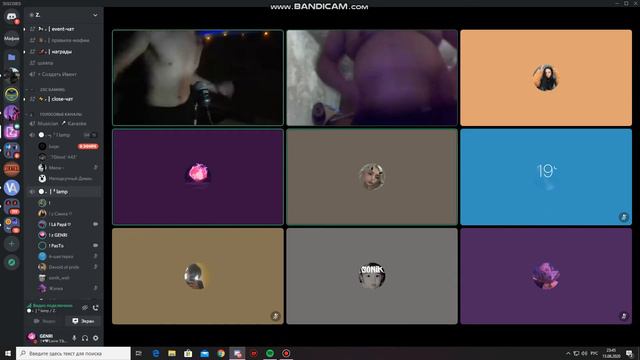The width and height of the screenshot is (640, 360).
Task: Open Microsoft Store from taskbar
Action: (x=188, y=353)
